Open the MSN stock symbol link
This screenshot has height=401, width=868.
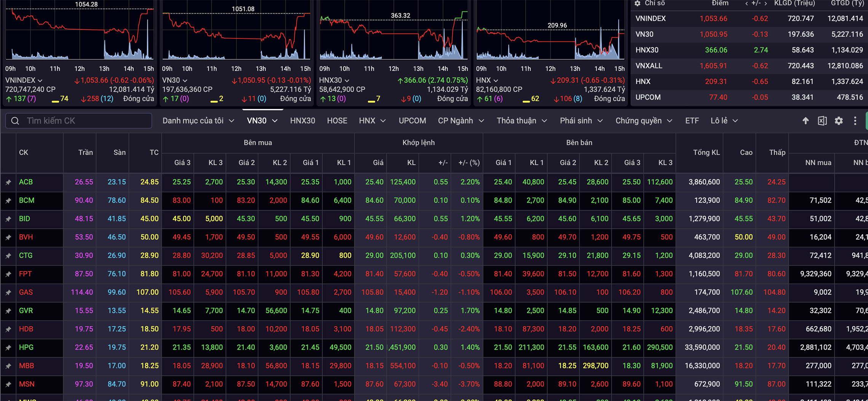coord(27,384)
